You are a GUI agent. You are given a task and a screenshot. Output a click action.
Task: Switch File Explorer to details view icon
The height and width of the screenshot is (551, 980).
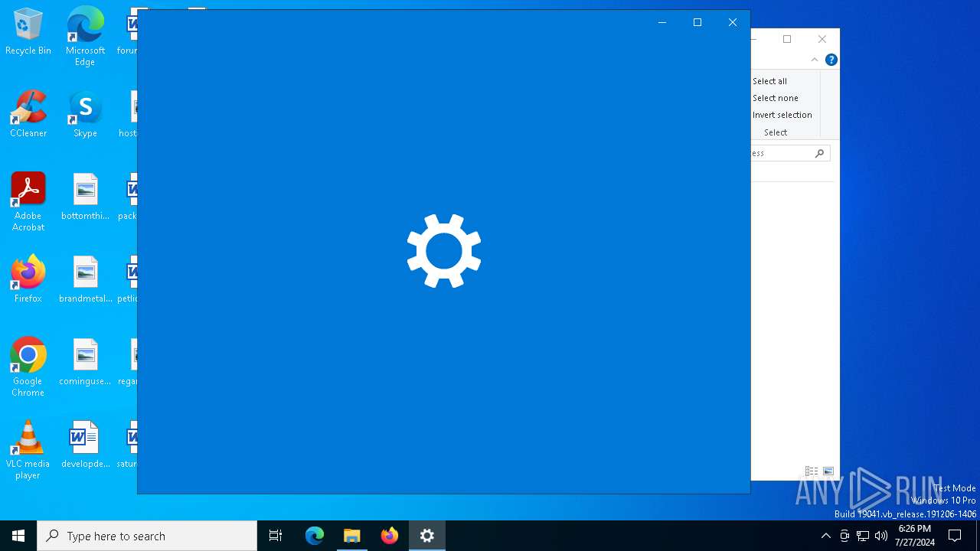pyautogui.click(x=812, y=471)
